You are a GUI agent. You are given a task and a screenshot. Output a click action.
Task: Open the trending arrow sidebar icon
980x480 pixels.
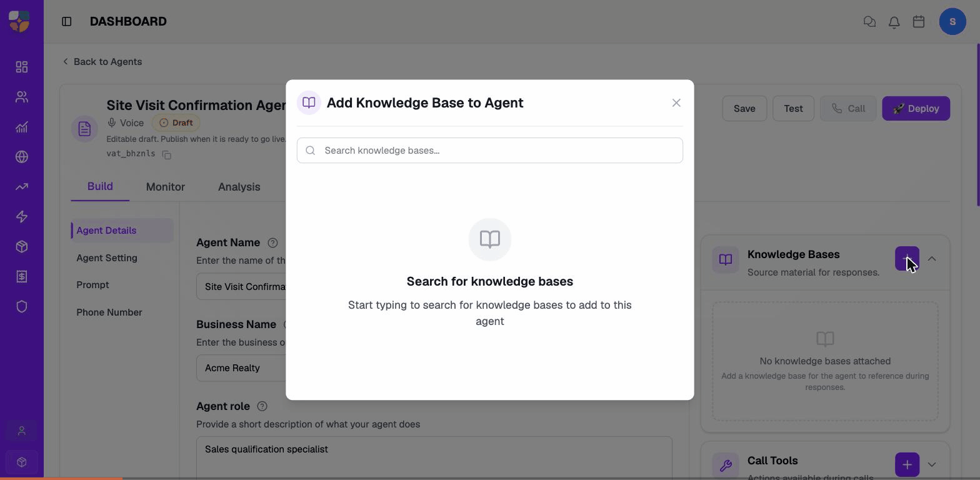(22, 187)
